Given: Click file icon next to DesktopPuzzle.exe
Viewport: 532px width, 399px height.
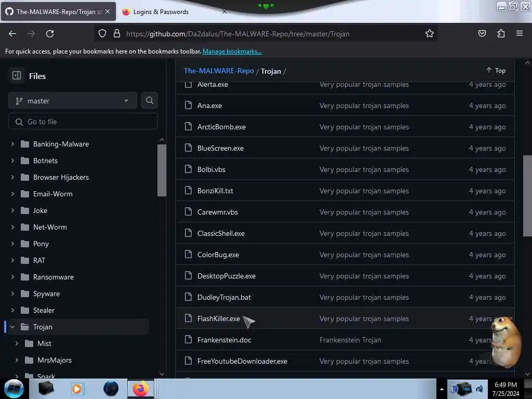Looking at the screenshot, I should tap(188, 275).
